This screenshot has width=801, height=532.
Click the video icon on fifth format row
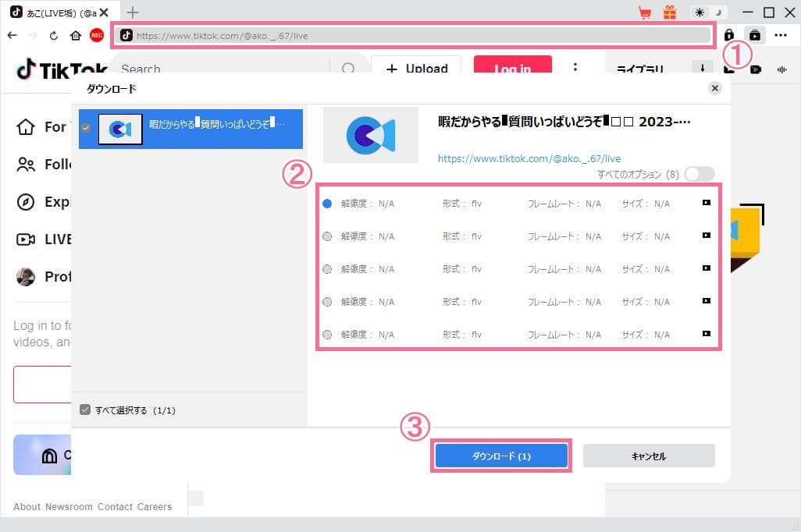pos(706,333)
